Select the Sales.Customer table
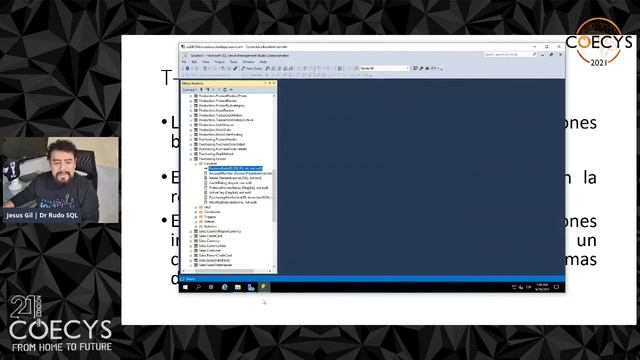 coord(210,251)
